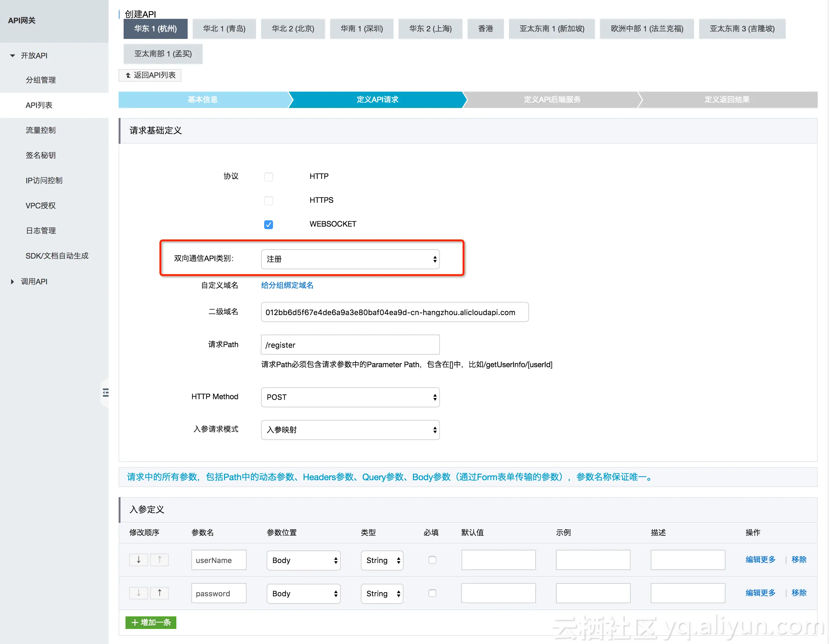This screenshot has height=644, width=829.
Task: Click the 请求Path input containing /register
Action: click(350, 345)
